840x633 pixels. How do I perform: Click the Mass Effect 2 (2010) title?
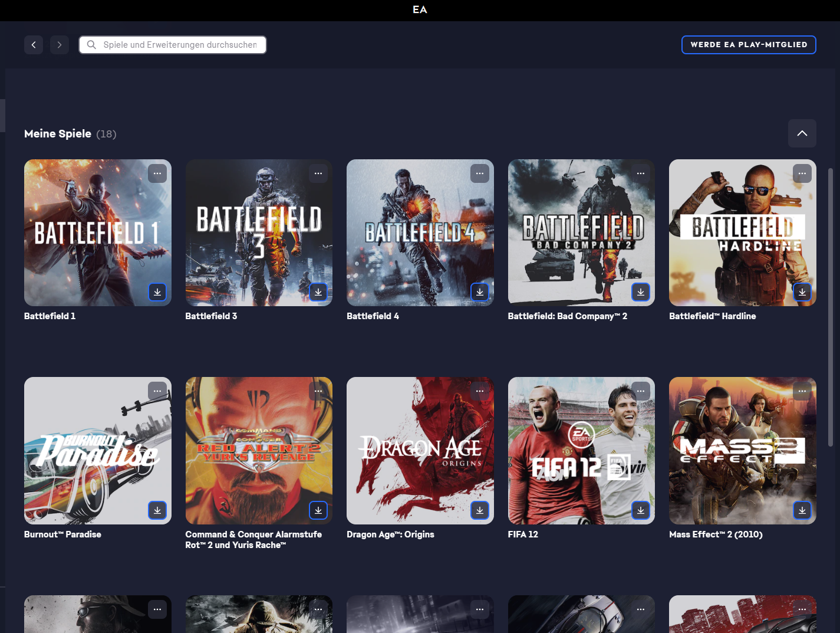[716, 534]
